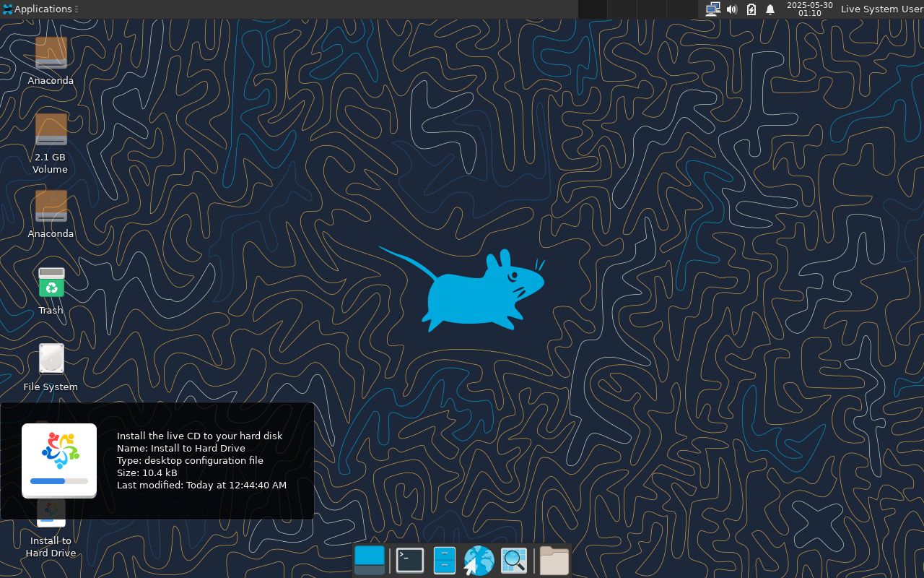Click the Install to Hard Drive label
The width and height of the screenshot is (924, 578).
pos(51,547)
